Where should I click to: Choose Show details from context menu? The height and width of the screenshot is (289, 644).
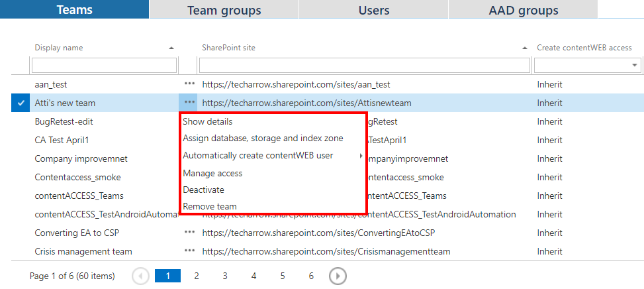pyautogui.click(x=208, y=121)
